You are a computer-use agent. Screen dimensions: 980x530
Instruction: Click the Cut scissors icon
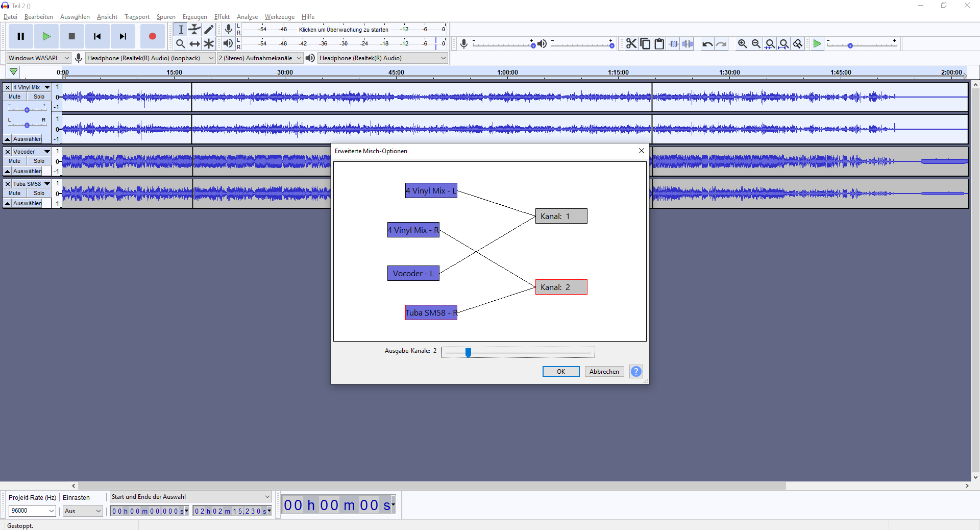[631, 44]
